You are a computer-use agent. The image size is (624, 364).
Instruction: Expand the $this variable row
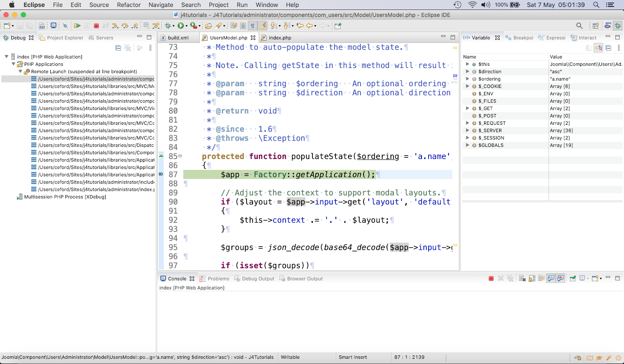pos(468,64)
